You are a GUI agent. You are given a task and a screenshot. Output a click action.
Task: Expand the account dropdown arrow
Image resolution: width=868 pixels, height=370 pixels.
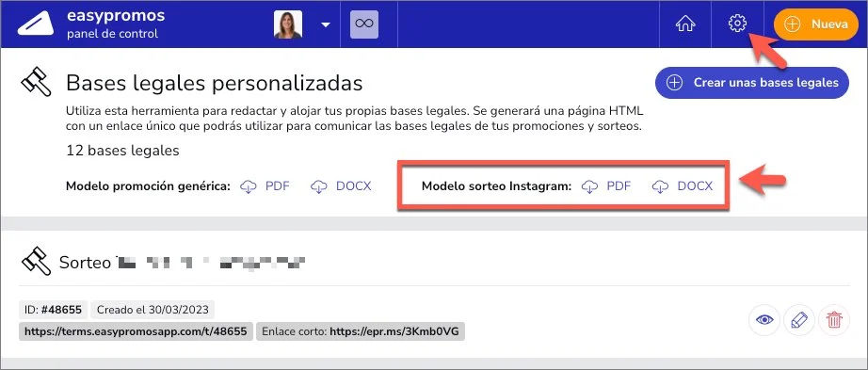(x=326, y=24)
